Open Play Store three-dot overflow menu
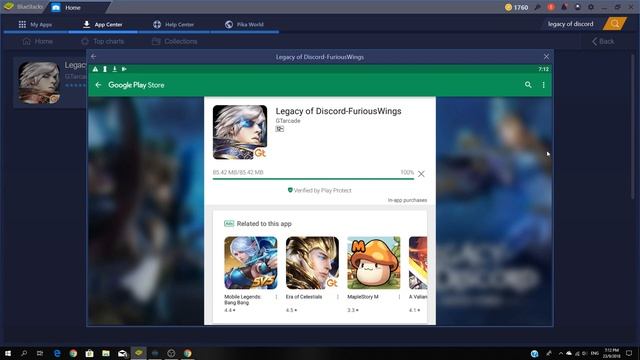640x360 pixels. point(543,84)
